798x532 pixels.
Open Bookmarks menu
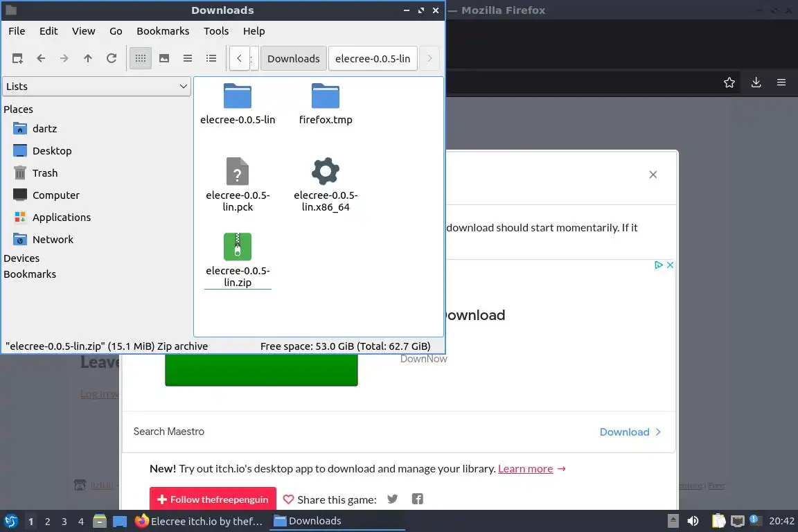pos(163,31)
